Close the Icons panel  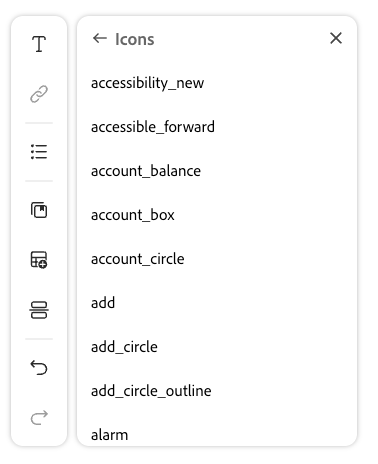(x=336, y=38)
